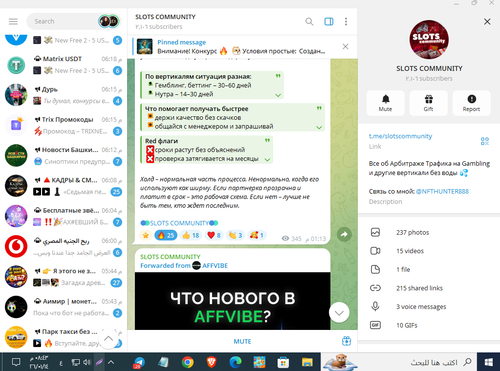Toggle the party reaction showing 1
The height and width of the screenshot is (371, 500).
[x=257, y=235]
